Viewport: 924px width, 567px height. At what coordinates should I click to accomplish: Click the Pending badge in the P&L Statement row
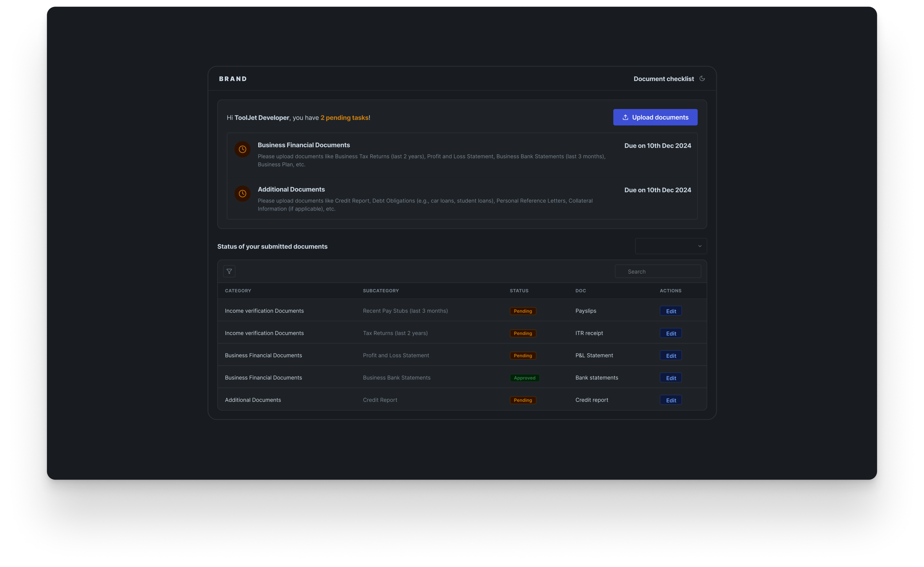pos(523,355)
